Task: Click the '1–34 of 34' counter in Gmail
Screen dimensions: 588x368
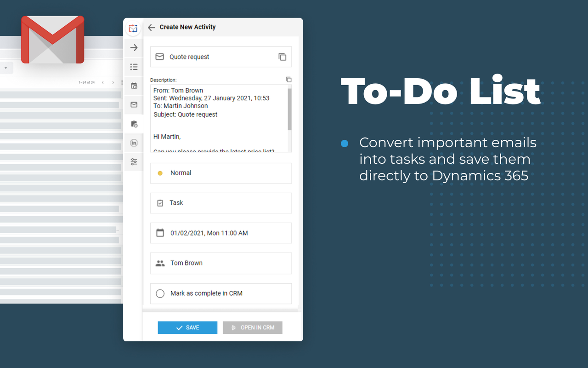Action: (86, 83)
